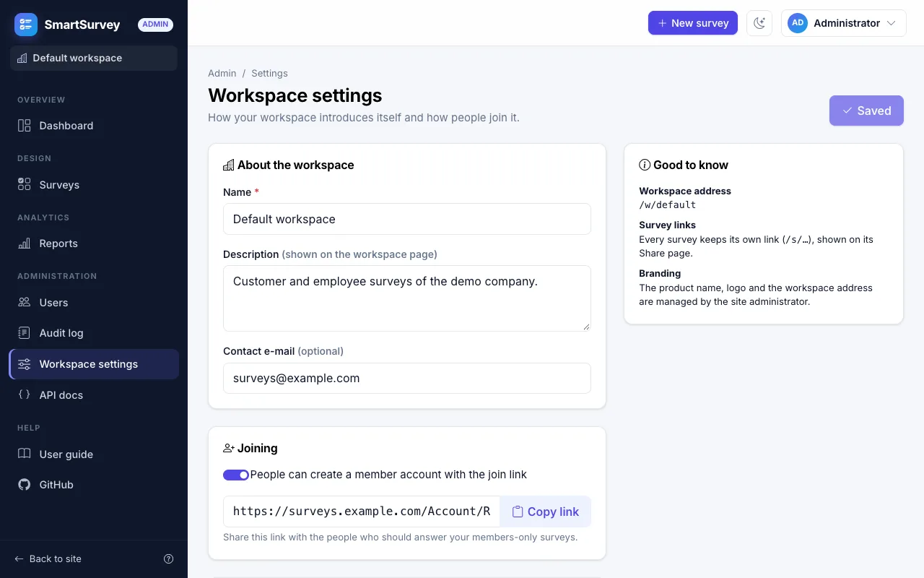Click the Workspace settings sliders icon
The width and height of the screenshot is (924, 578).
coord(25,364)
